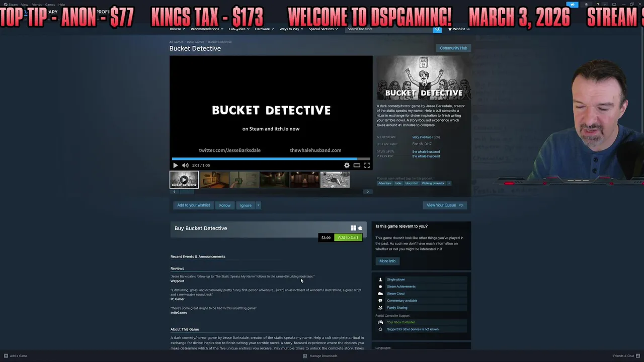Click the Windows platform icon
Viewport: 644px width, 362px height.
coord(354,228)
